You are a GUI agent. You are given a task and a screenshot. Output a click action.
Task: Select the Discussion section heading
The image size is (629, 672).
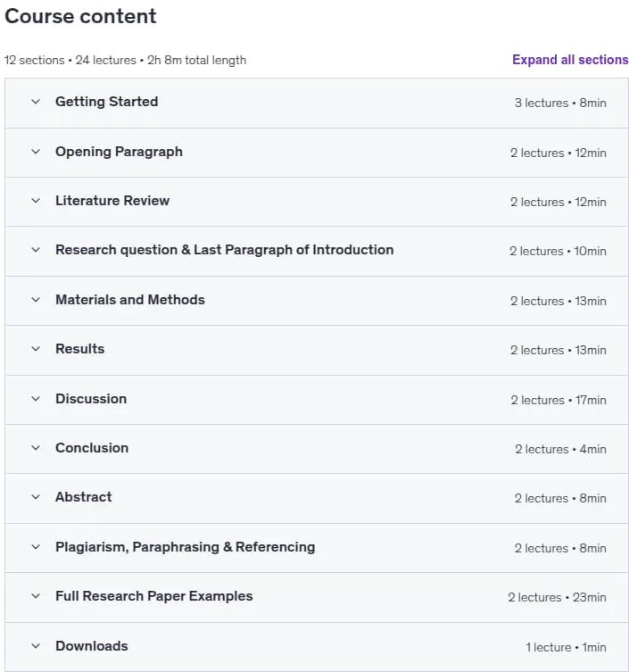click(x=91, y=399)
